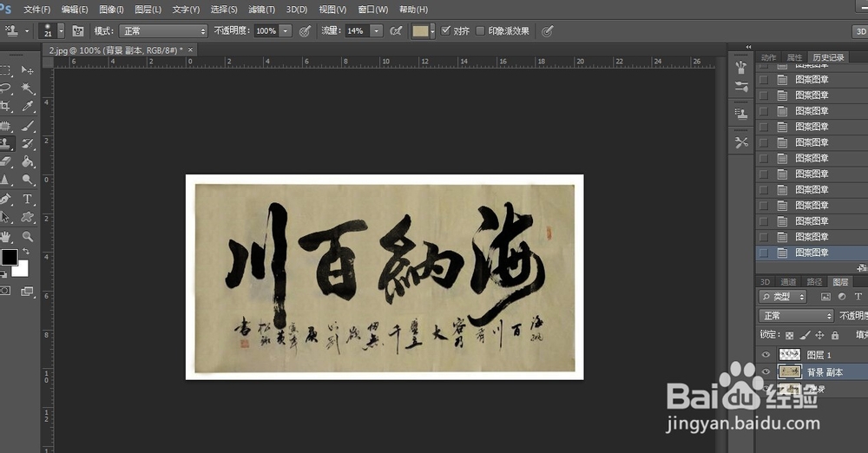Viewport: 868px width, 453px height.
Task: Open the tool preset picker arrow
Action: (26, 31)
